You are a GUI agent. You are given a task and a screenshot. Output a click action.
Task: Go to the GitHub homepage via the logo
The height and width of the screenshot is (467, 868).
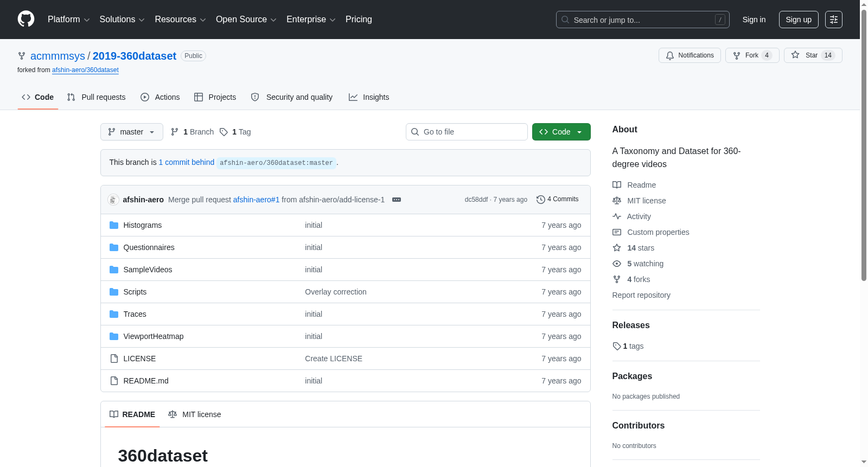point(26,19)
